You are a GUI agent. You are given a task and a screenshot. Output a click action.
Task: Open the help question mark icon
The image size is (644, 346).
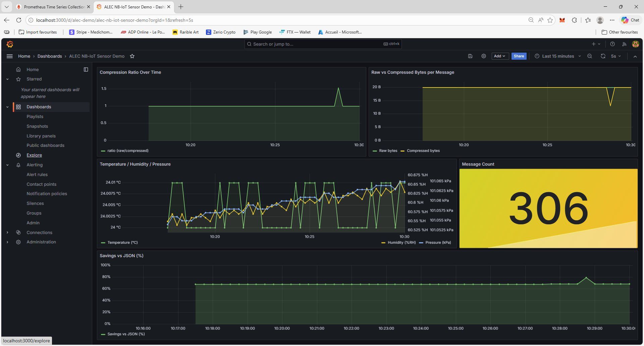click(x=612, y=44)
